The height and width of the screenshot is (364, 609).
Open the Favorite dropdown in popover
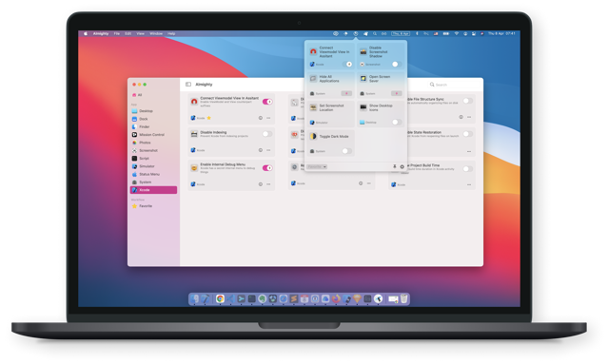[317, 167]
